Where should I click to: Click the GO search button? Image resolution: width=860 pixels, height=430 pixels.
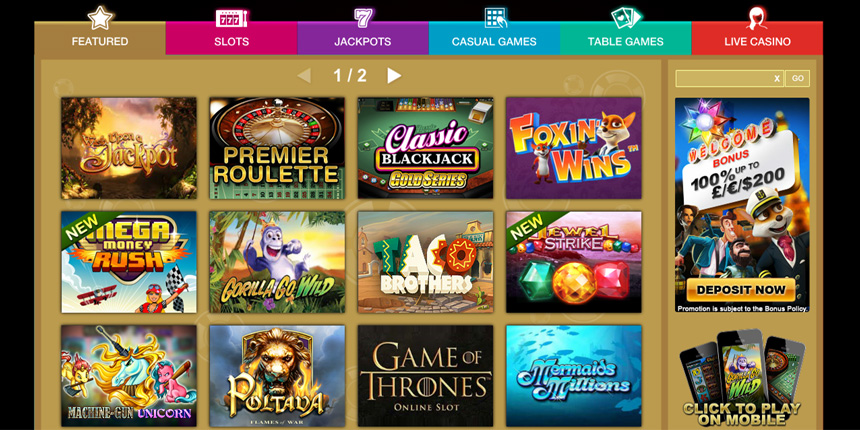tap(797, 78)
